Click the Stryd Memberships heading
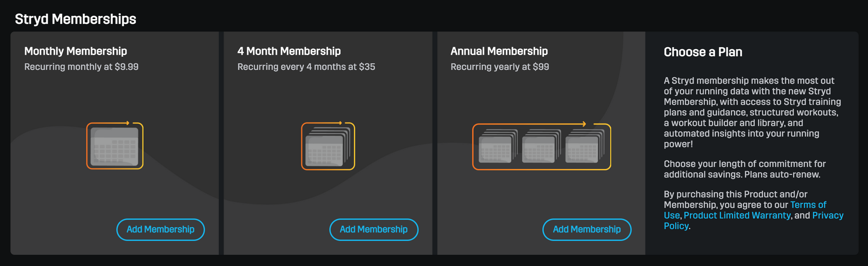 click(76, 19)
